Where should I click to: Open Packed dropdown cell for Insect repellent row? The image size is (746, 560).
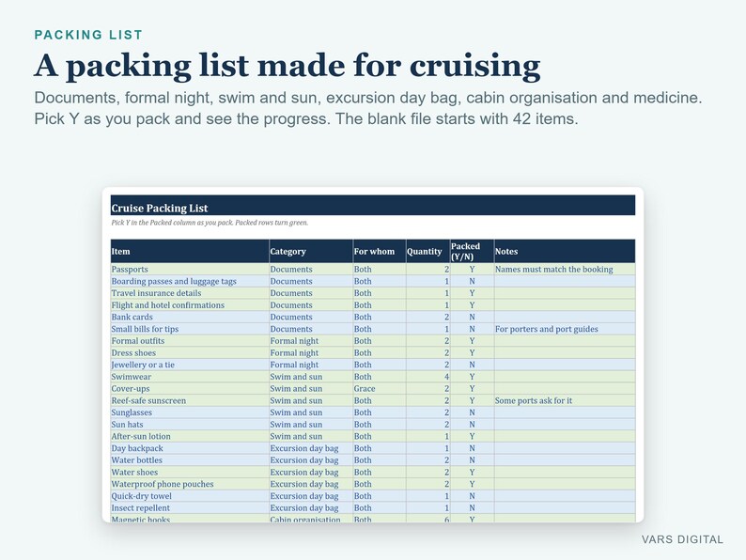coord(472,507)
